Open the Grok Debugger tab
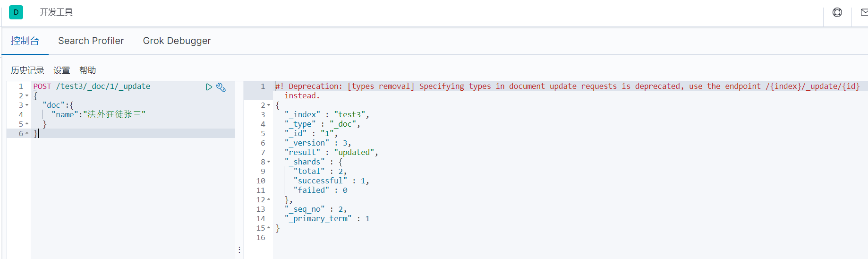This screenshot has height=259, width=868. pyautogui.click(x=177, y=41)
